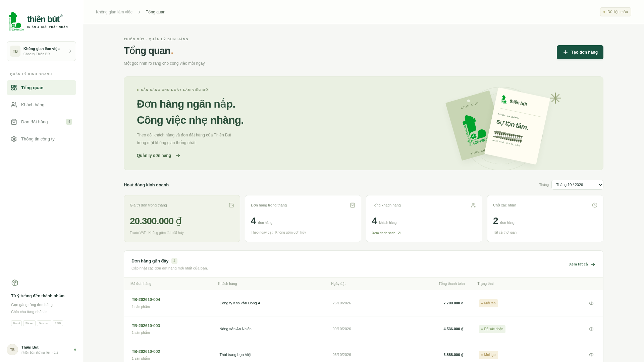
Task: Click the Khách hàng people icon in the sidebar
Action: pos(14,105)
